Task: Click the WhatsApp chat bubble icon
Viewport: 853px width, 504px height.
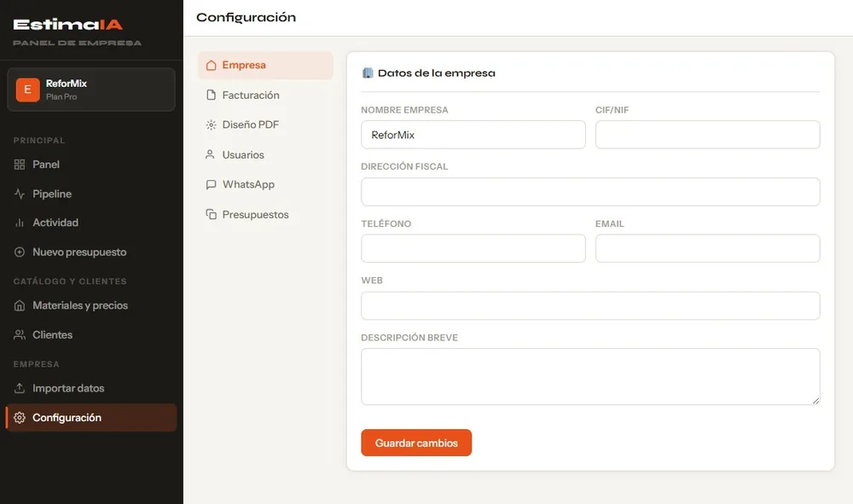Action: 211,184
